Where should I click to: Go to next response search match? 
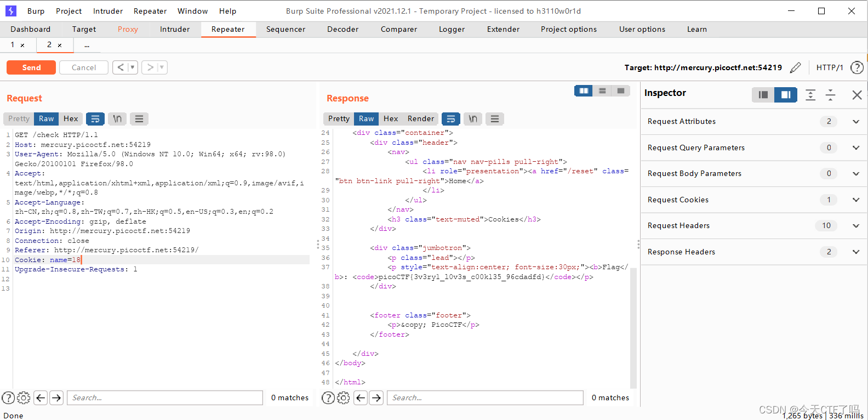point(376,398)
